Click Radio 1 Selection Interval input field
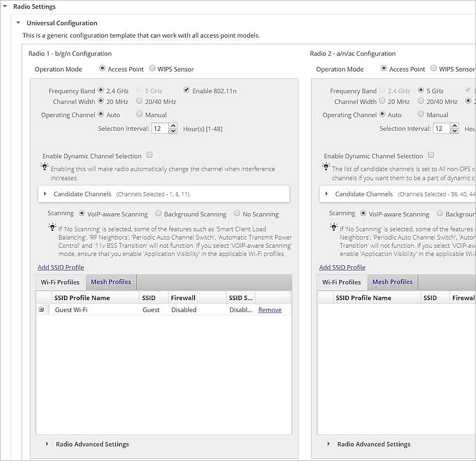This screenshot has width=476, height=461. [160, 128]
